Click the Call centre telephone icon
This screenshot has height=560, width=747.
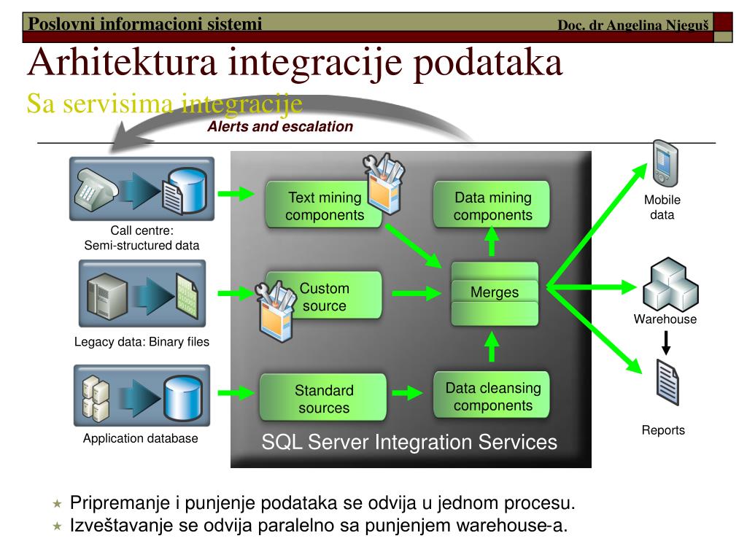[96, 190]
